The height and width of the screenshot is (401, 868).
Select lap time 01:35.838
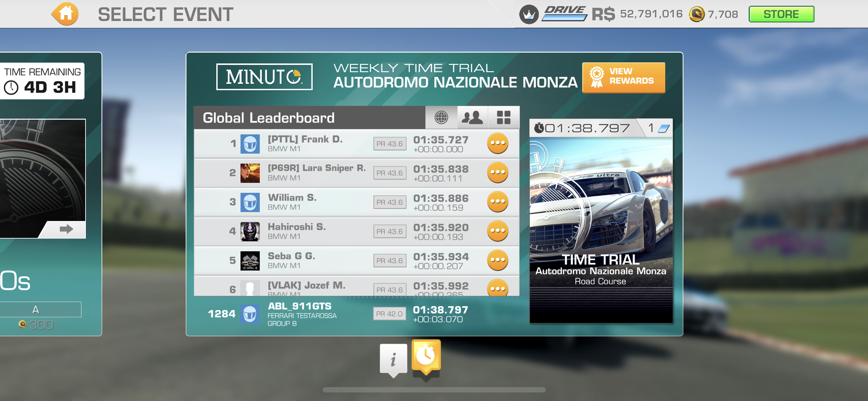[x=441, y=169]
